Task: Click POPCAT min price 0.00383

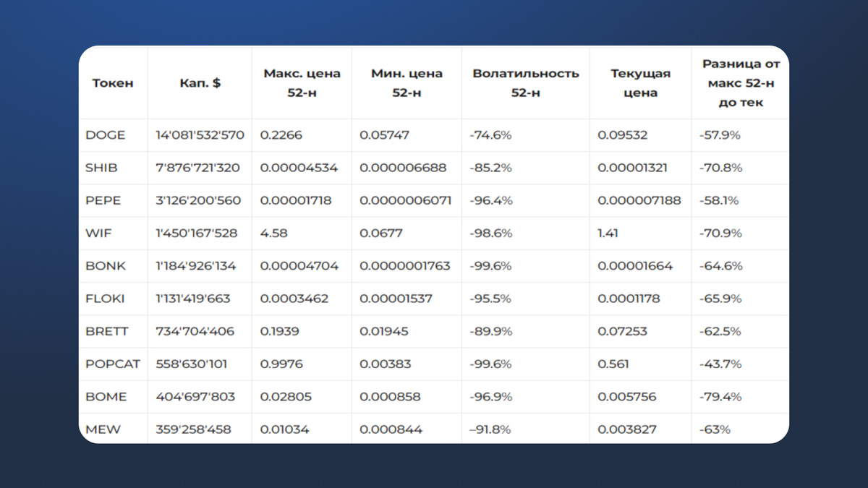Action: tap(386, 364)
